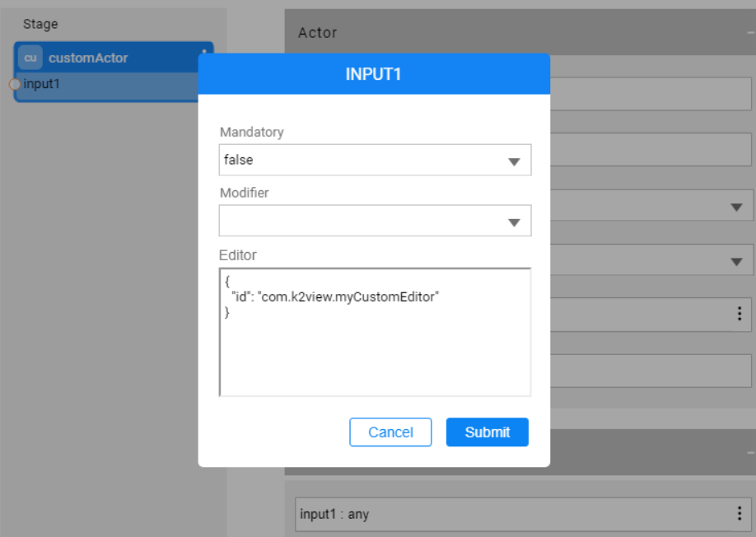Click the Actor panel header
The width and height of the screenshot is (756, 537).
pyautogui.click(x=316, y=33)
